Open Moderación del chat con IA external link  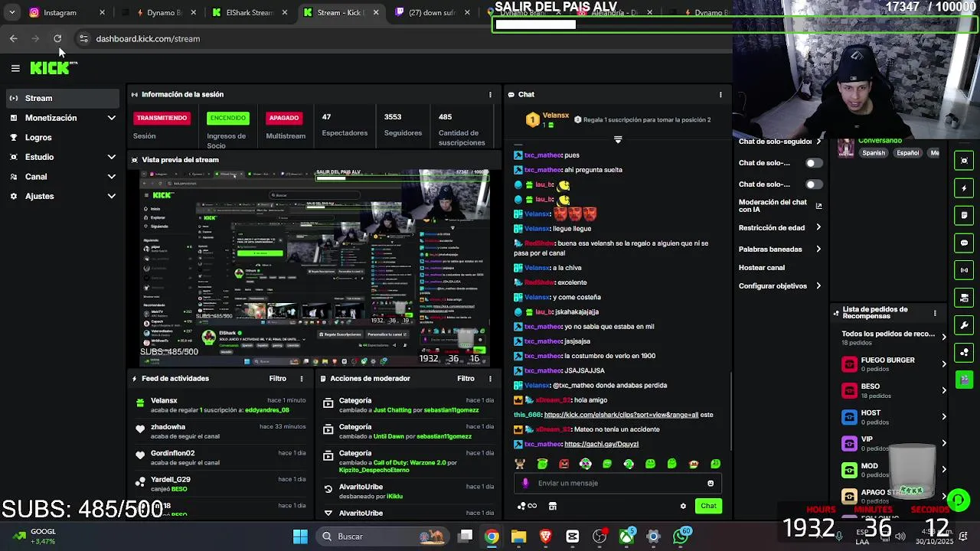818,206
